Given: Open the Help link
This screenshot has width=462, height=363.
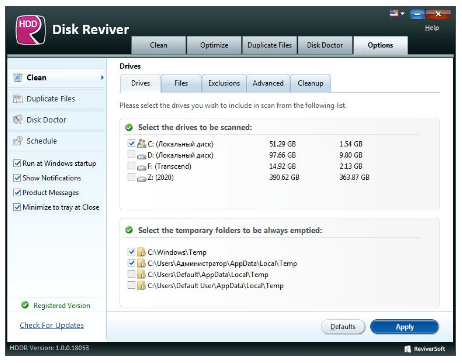Looking at the screenshot, I should (432, 28).
